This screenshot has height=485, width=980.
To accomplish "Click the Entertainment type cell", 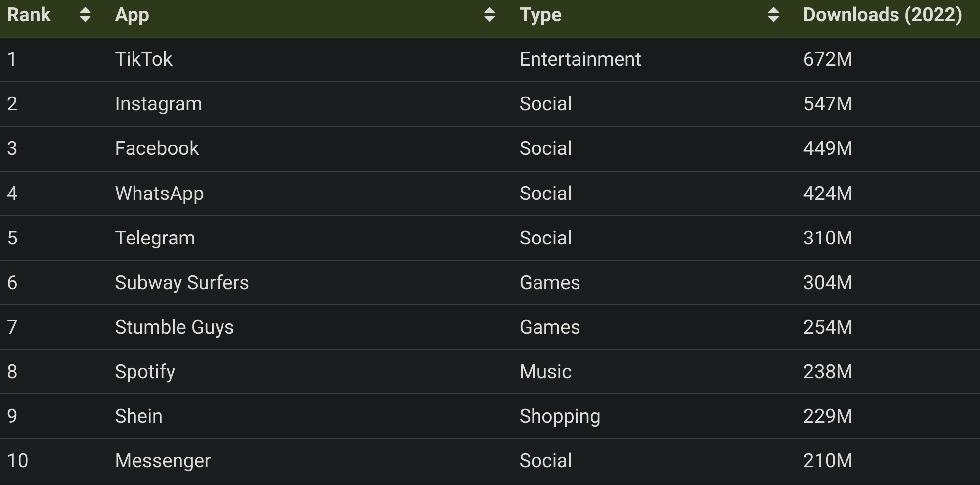I will (579, 59).
